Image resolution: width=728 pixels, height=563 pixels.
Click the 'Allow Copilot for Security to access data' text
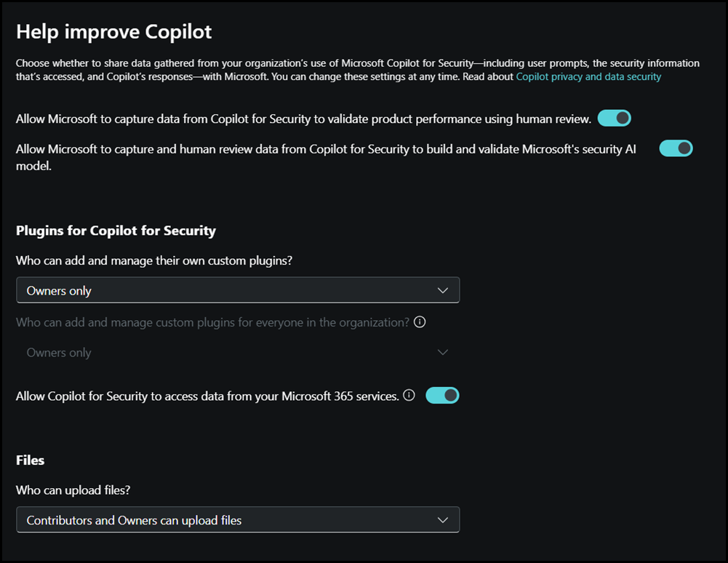click(x=207, y=396)
